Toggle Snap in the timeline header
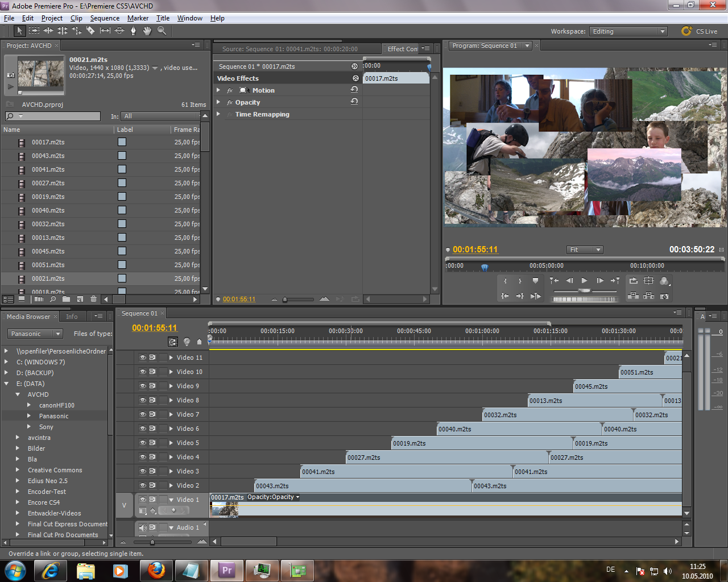 [173, 342]
